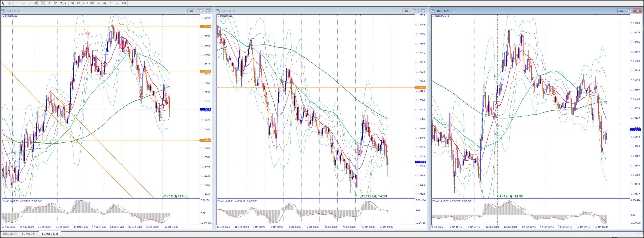Select the text label tool

(x=56, y=3)
